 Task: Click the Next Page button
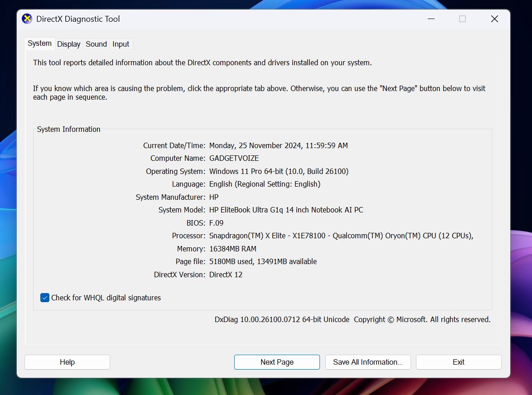tap(277, 362)
